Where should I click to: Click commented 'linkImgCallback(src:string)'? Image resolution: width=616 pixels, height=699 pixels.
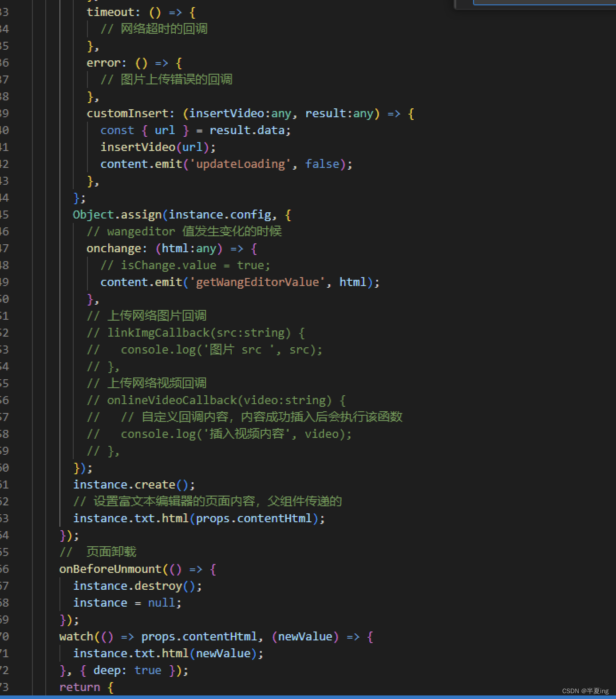pyautogui.click(x=199, y=333)
